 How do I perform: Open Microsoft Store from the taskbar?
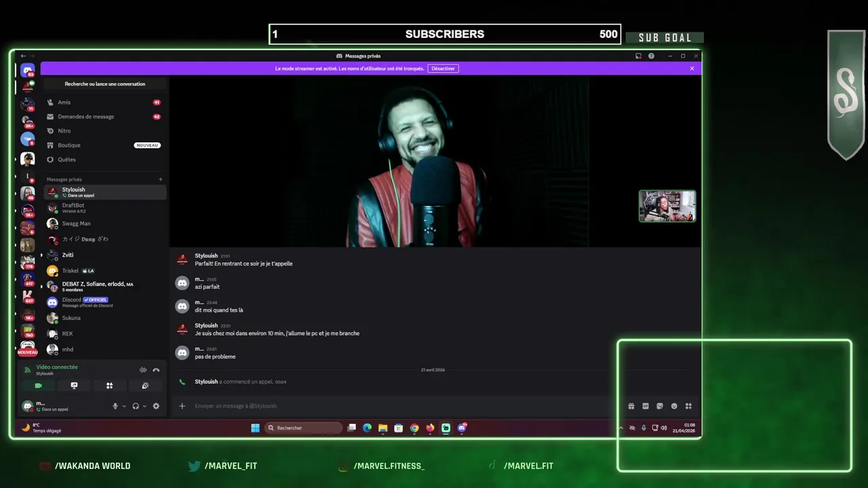tap(398, 428)
